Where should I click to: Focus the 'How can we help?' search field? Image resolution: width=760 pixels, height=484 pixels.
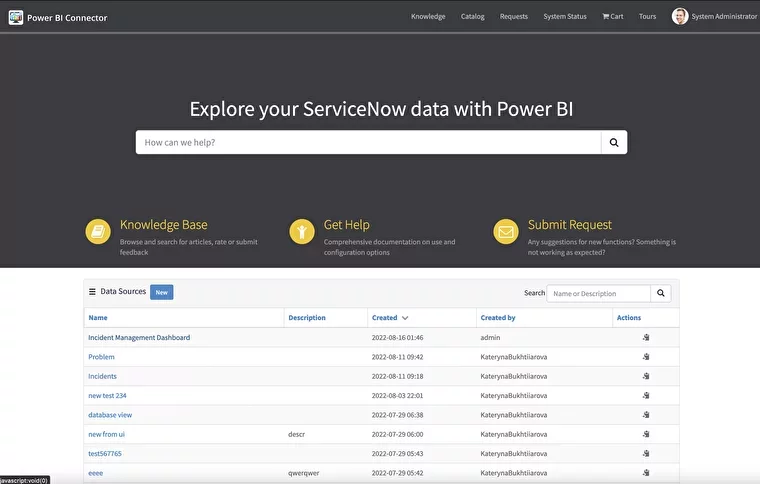point(368,142)
